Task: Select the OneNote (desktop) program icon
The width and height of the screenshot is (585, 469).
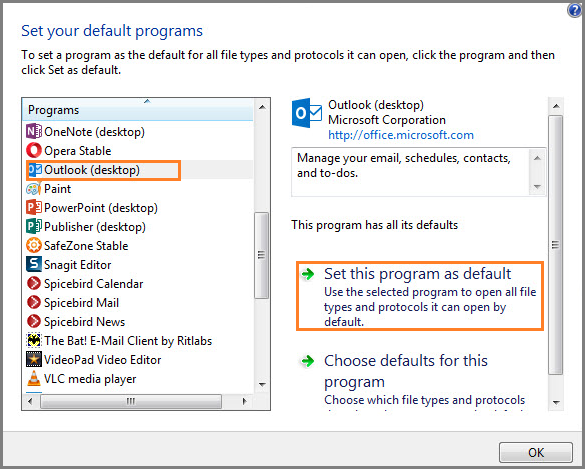Action: click(34, 132)
